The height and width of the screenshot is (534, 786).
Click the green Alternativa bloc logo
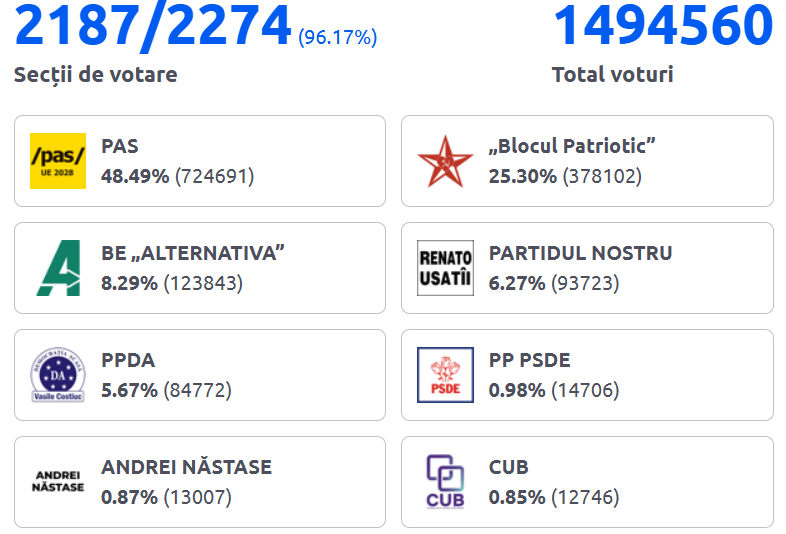pyautogui.click(x=58, y=268)
